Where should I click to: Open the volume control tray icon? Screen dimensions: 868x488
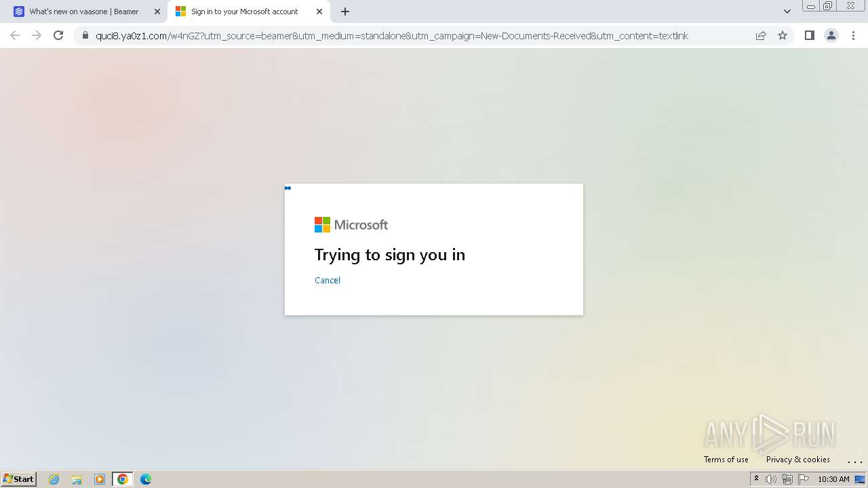click(x=771, y=479)
